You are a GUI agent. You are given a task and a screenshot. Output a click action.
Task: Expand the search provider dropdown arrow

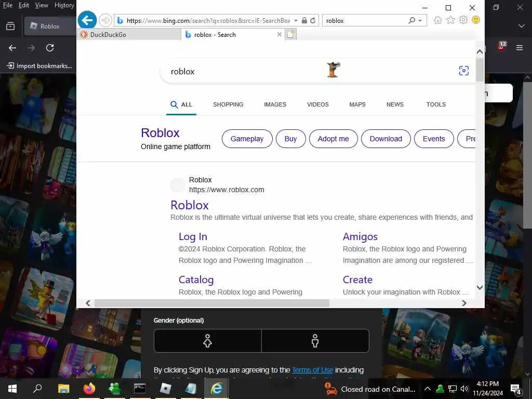click(x=420, y=21)
